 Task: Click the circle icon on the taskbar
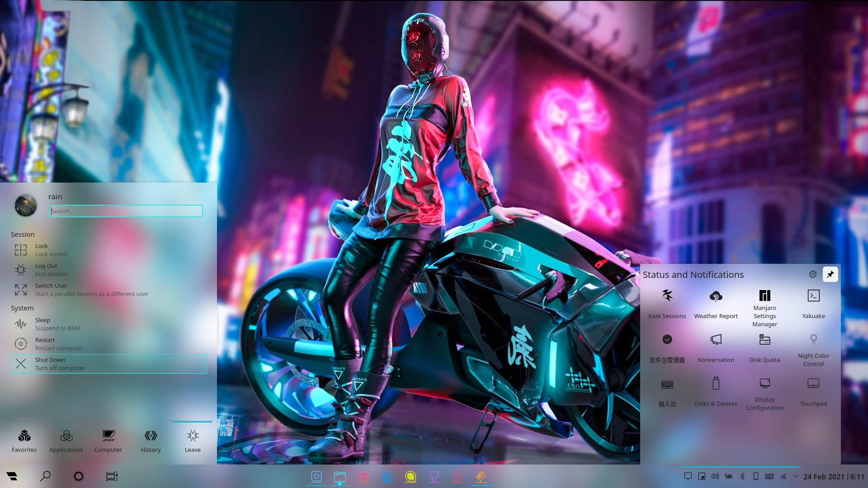tap(79, 476)
